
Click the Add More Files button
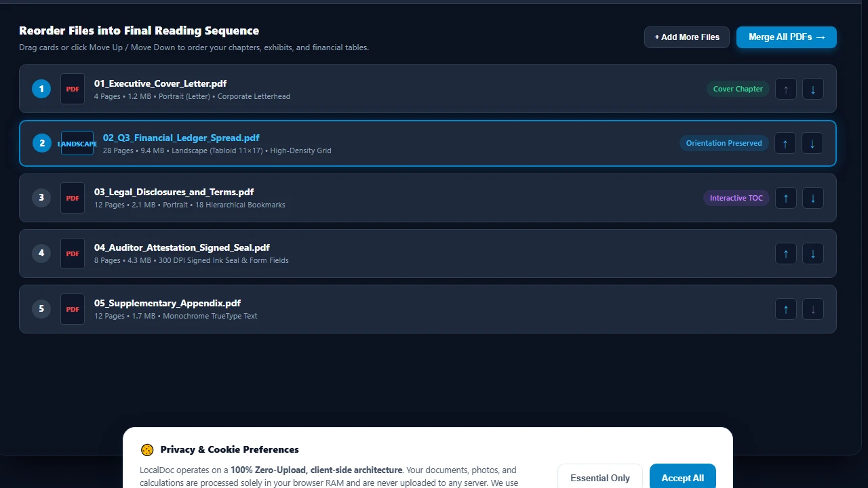(x=687, y=37)
